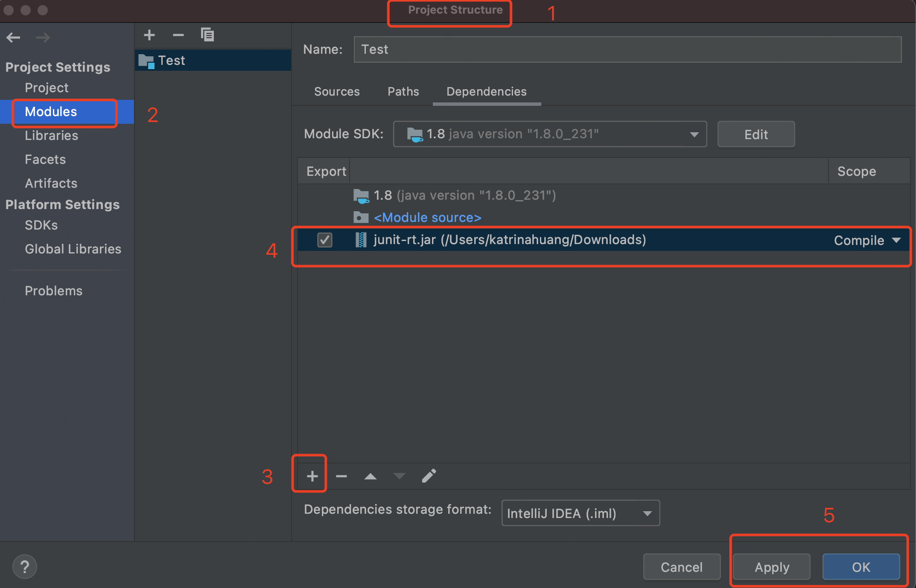Viewport: 916px width, 588px height.
Task: Edit the dependency with the pencil icon
Action: (x=429, y=476)
